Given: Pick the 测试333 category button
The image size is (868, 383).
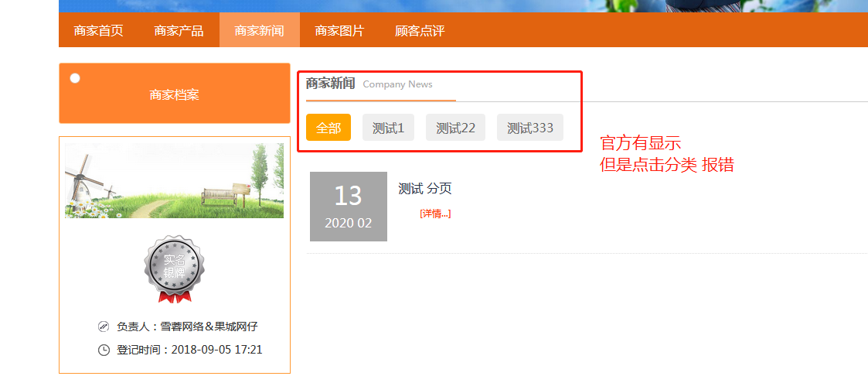Looking at the screenshot, I should pos(529,128).
